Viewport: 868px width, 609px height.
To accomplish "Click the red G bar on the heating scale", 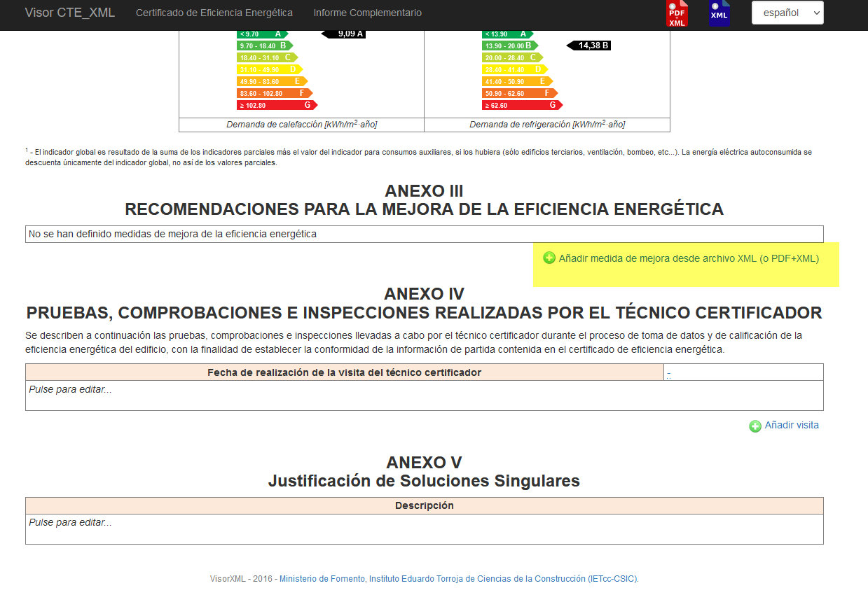I will coord(276,105).
